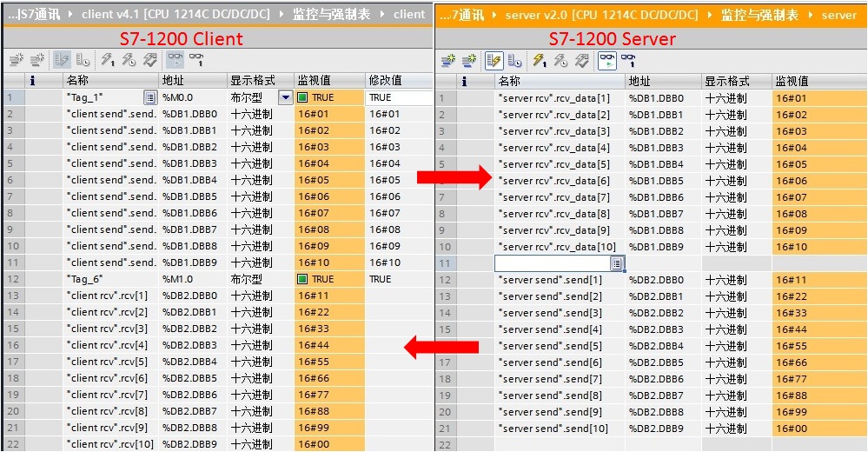Click Insert row icon in client toolbar
Viewport: 868px width, 452px height.
pos(17,59)
